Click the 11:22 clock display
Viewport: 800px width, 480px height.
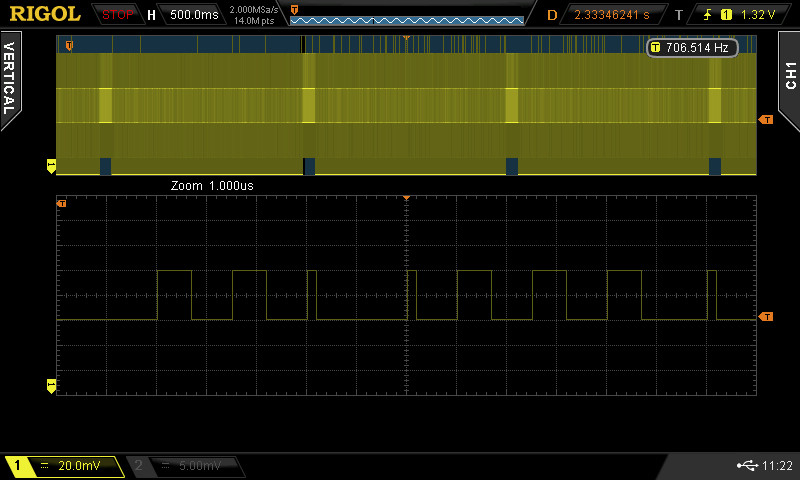[777, 465]
